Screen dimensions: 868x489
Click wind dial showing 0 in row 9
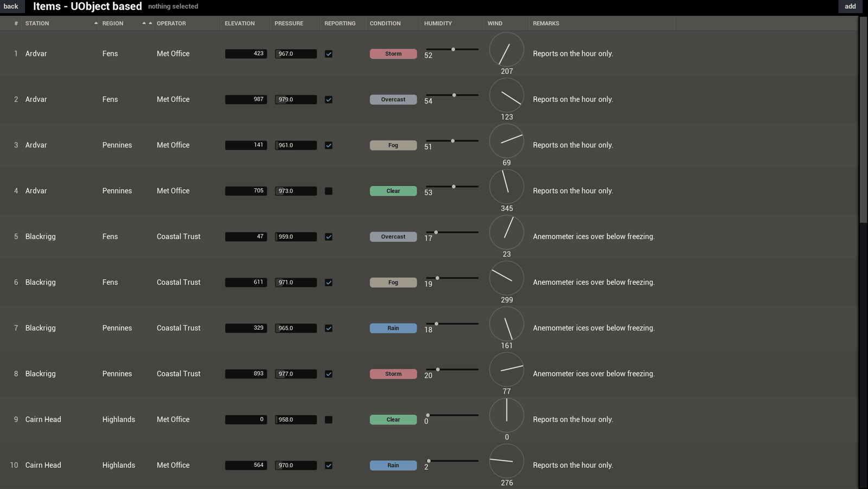pos(507,415)
